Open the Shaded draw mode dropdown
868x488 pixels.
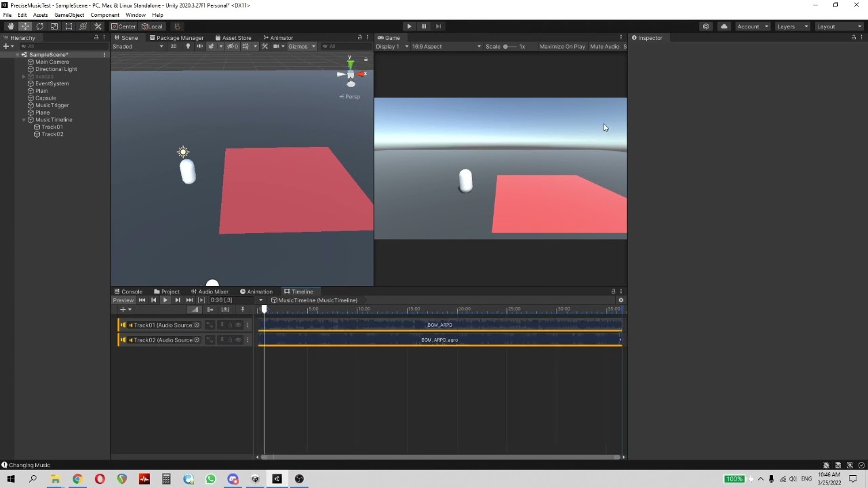coord(138,47)
